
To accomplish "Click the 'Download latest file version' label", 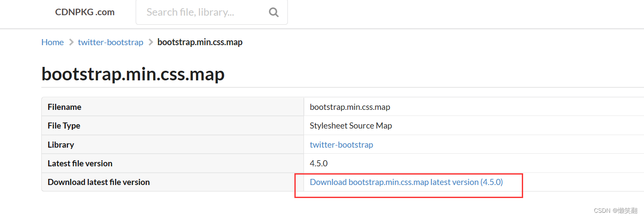I will point(99,182).
